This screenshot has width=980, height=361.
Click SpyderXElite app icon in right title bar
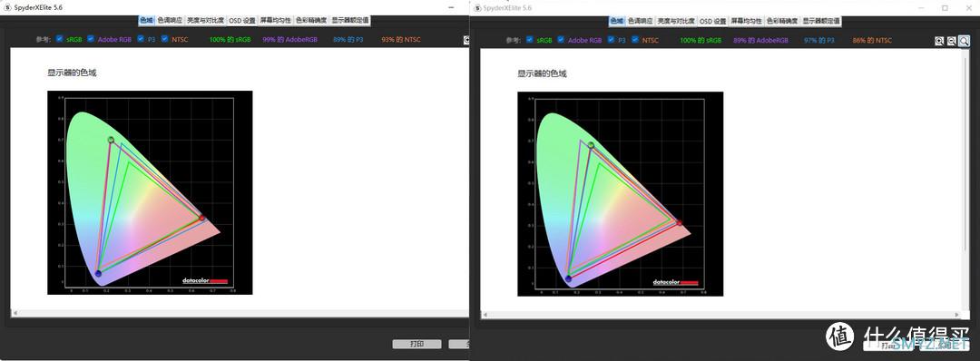478,7
